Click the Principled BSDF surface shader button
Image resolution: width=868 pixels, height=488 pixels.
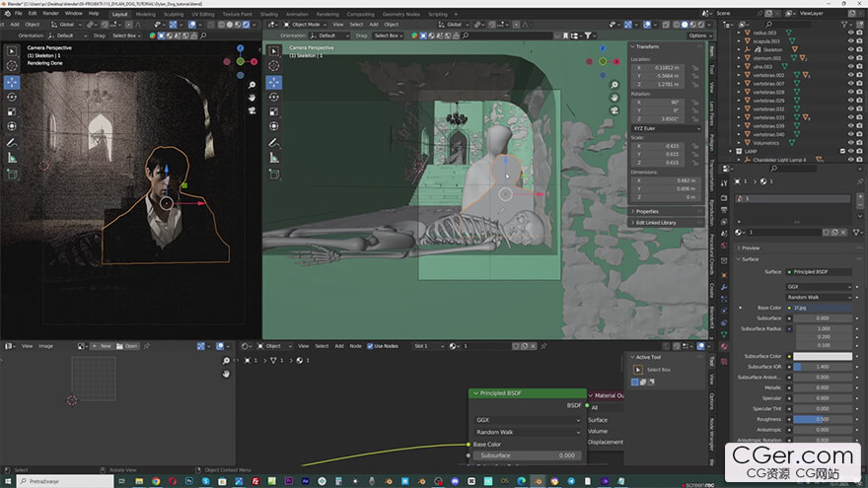(819, 272)
